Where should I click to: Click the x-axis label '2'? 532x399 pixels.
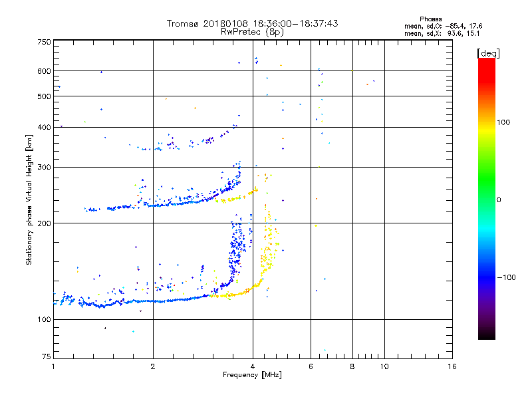coord(153,366)
